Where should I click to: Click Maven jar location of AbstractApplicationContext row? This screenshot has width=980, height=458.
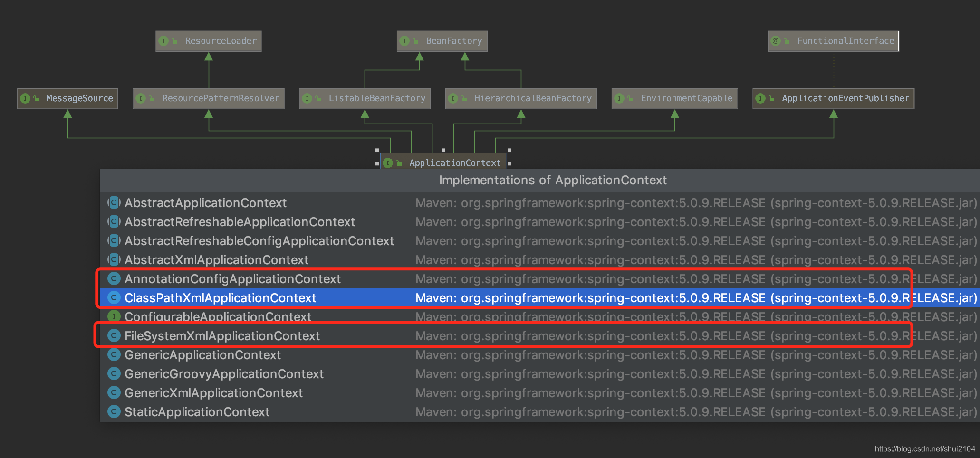tap(696, 203)
